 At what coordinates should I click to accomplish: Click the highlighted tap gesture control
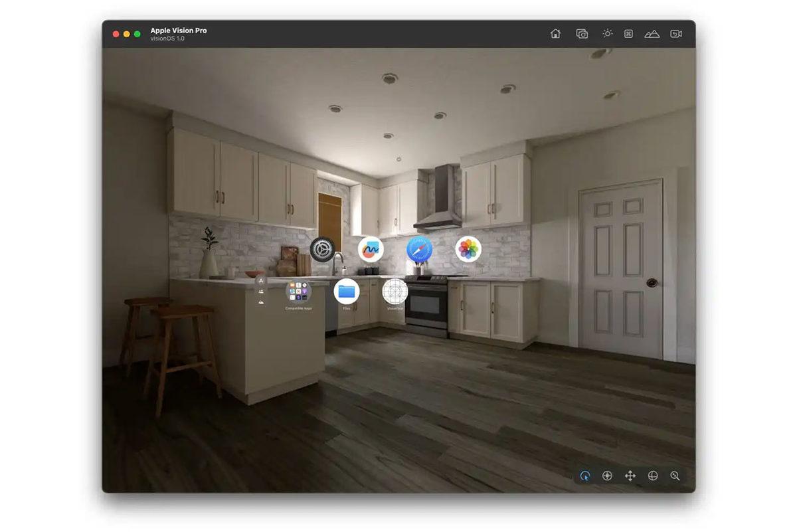585,476
